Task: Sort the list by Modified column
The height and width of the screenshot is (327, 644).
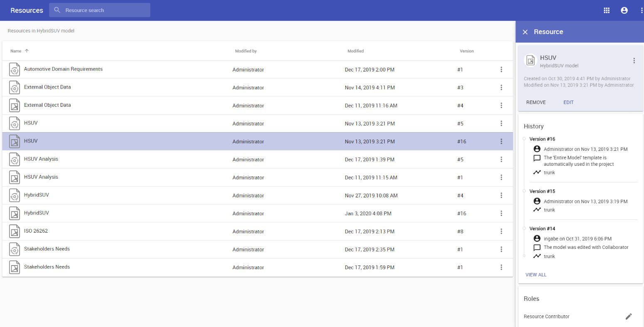Action: click(355, 51)
